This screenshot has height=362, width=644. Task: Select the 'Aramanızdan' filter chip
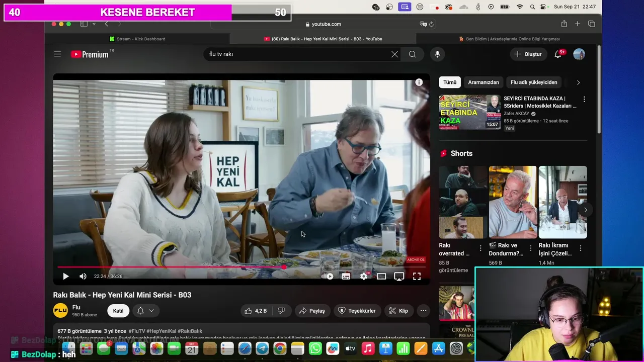click(x=484, y=82)
